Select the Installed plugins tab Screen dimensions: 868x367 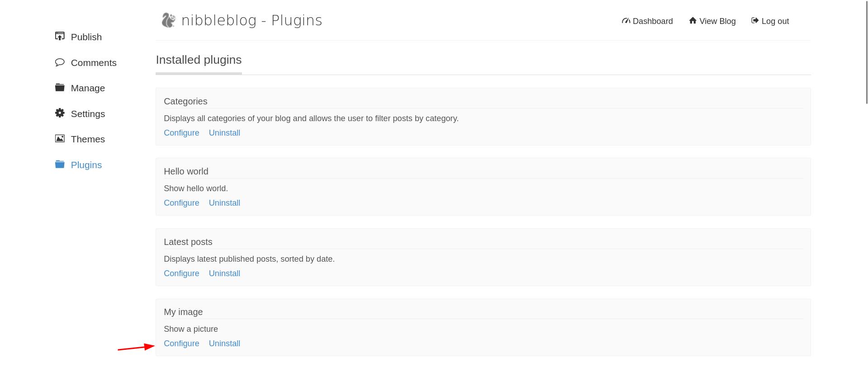click(199, 60)
